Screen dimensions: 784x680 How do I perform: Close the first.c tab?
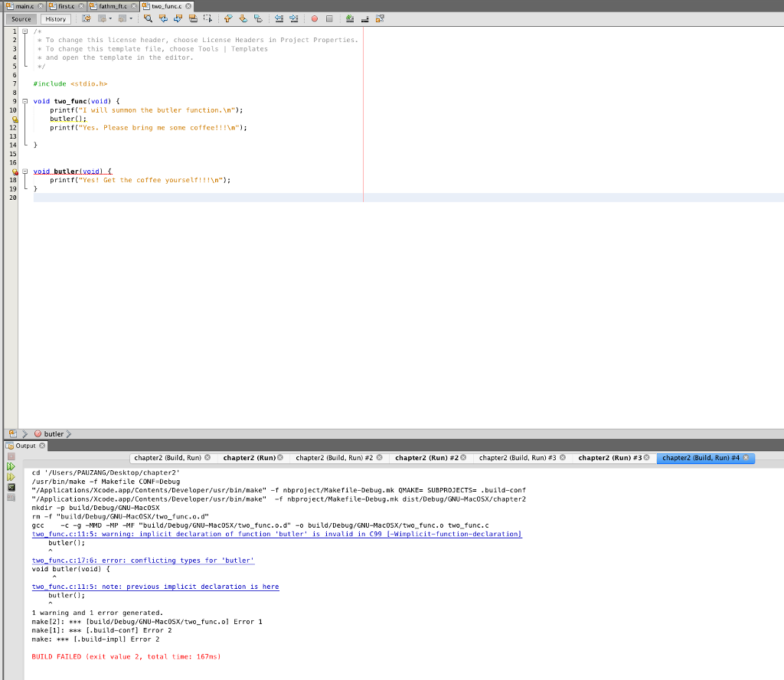[81, 6]
